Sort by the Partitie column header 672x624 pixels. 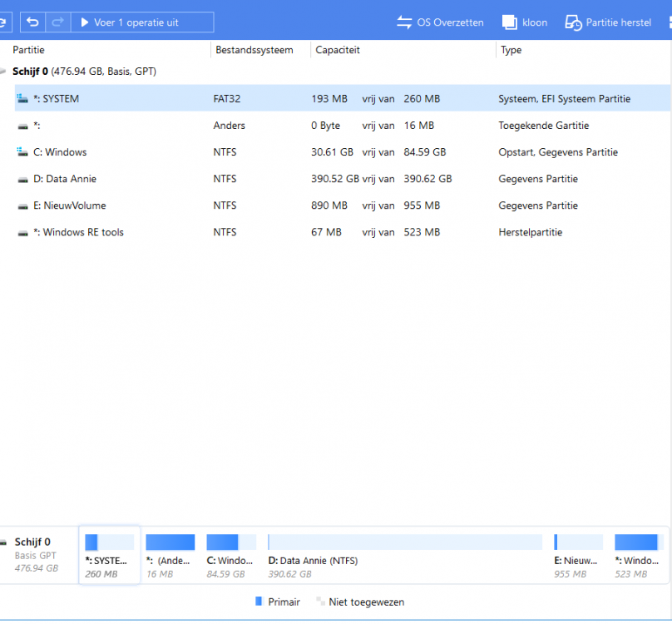point(29,50)
